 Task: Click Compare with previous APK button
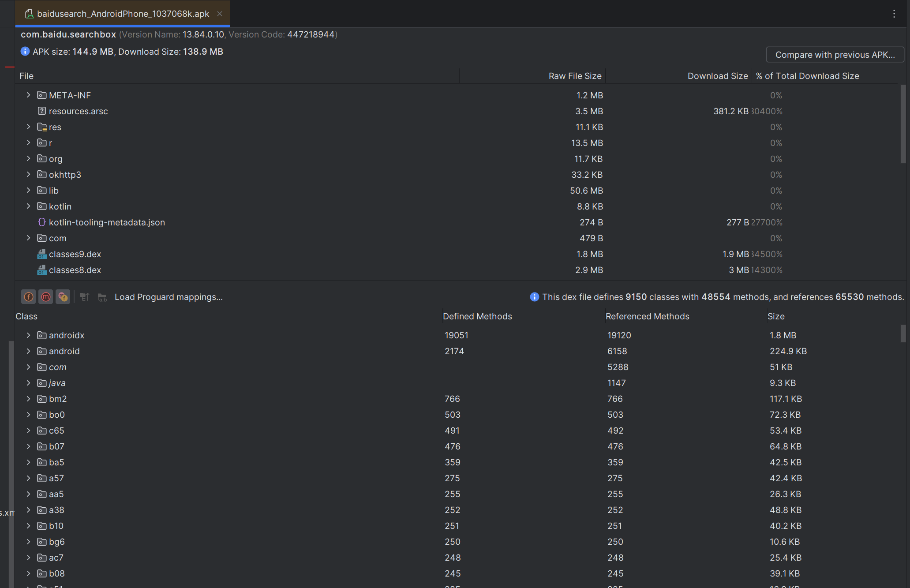[835, 55]
